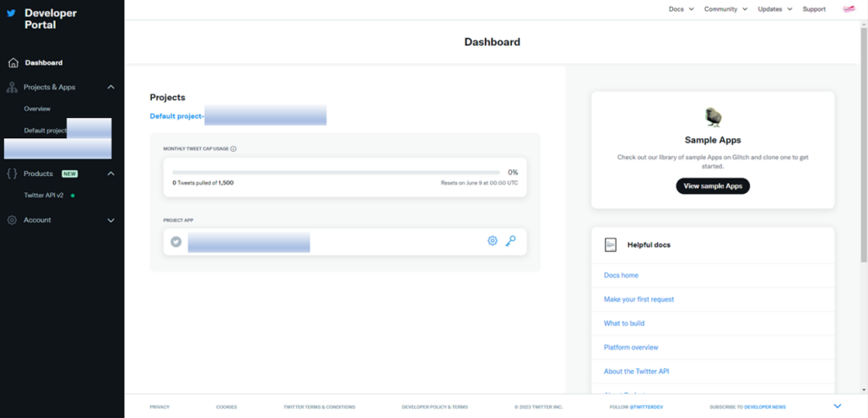Open the Updates dropdown menu
The image size is (868, 418).
pos(775,9)
